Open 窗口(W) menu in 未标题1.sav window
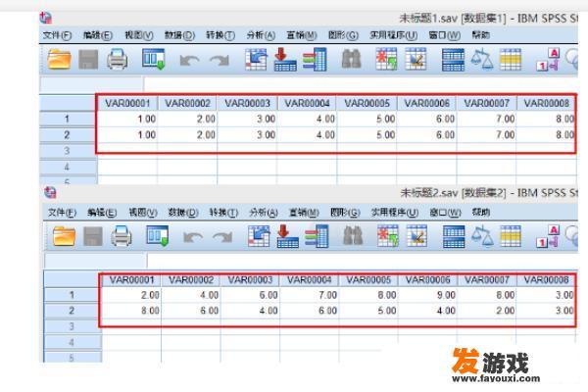Image resolution: width=588 pixels, height=392 pixels. tap(444, 35)
